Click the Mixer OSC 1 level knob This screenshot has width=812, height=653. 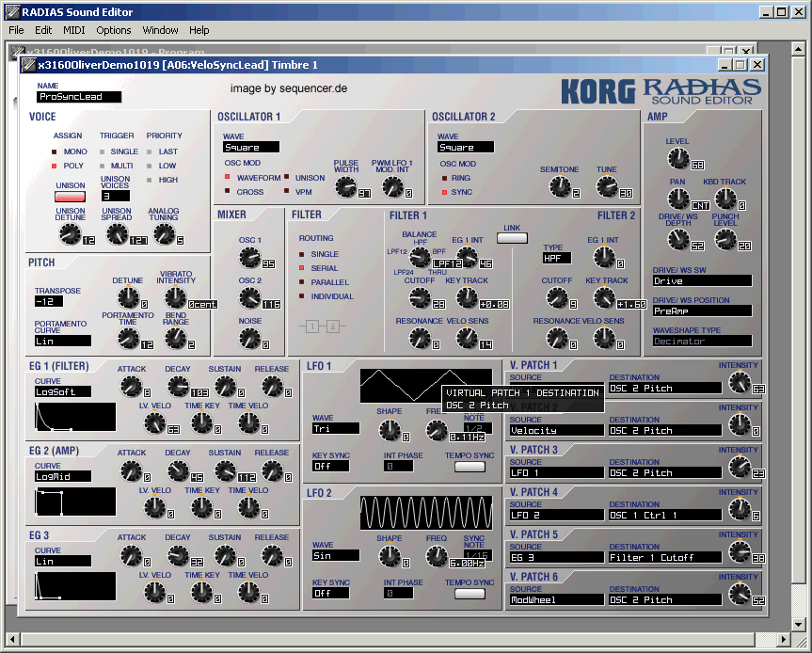click(249, 258)
